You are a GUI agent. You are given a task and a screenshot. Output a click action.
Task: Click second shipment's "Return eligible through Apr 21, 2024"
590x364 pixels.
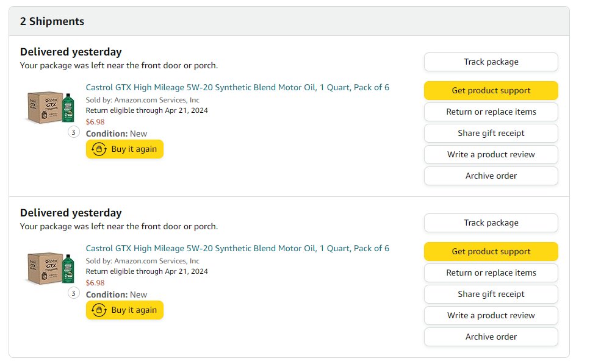pyautogui.click(x=147, y=271)
